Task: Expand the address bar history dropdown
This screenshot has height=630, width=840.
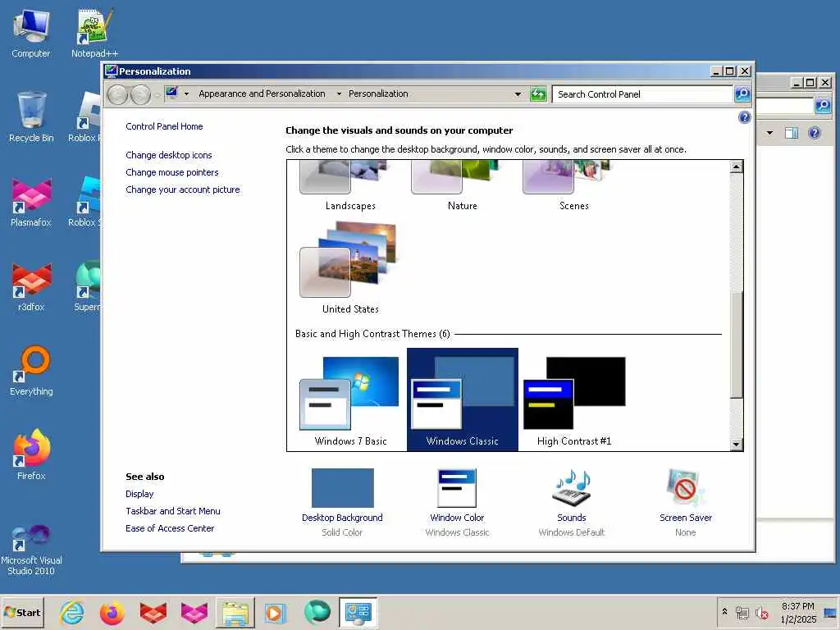Action: tap(518, 94)
